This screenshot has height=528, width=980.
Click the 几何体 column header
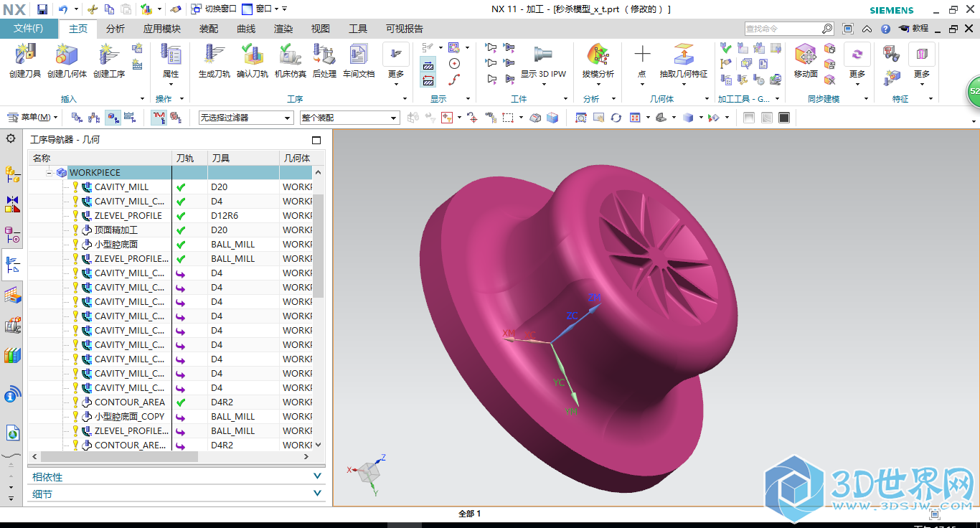(x=297, y=158)
